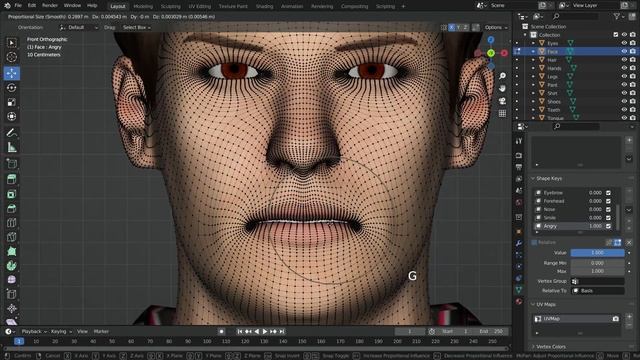Select the Measure tool

[x=11, y=147]
